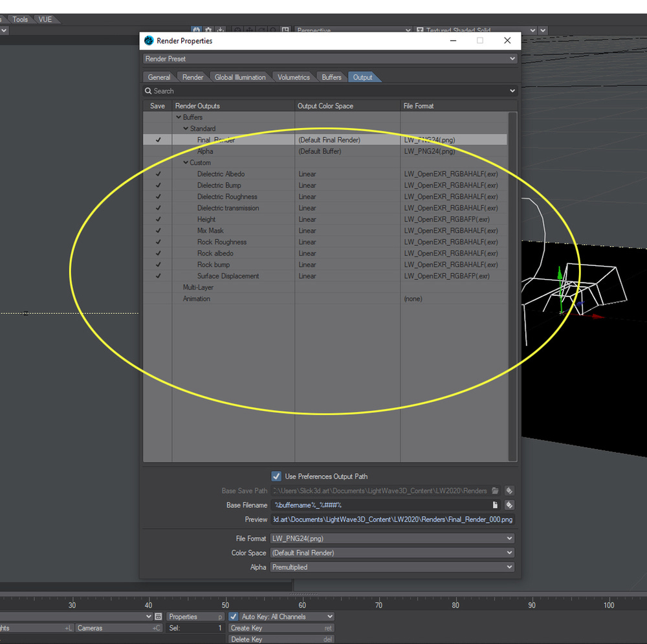This screenshot has width=647, height=644.
Task: Collapse the Custom tree group
Action: click(186, 162)
